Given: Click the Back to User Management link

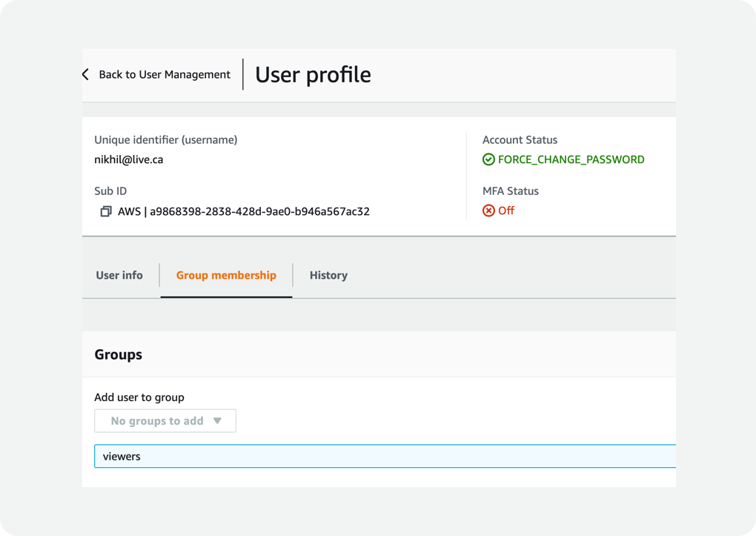Looking at the screenshot, I should tap(164, 74).
